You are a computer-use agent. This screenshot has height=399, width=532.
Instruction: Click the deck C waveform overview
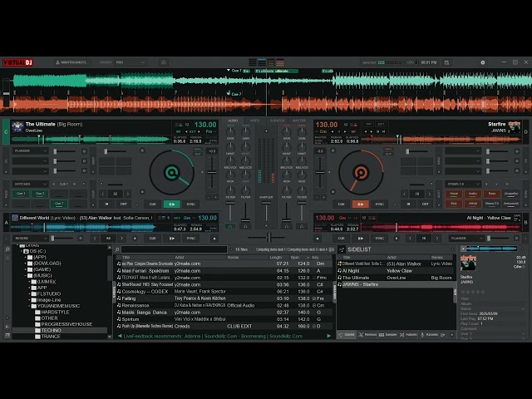[90, 139]
